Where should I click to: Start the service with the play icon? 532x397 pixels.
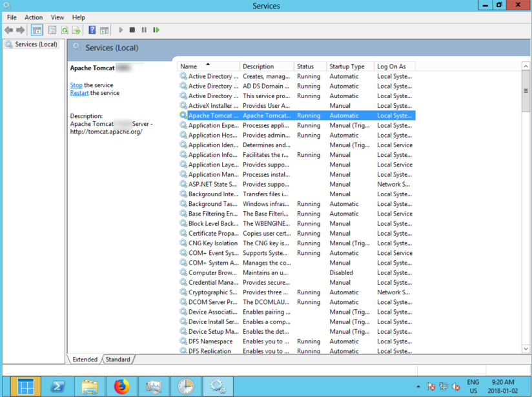(121, 30)
